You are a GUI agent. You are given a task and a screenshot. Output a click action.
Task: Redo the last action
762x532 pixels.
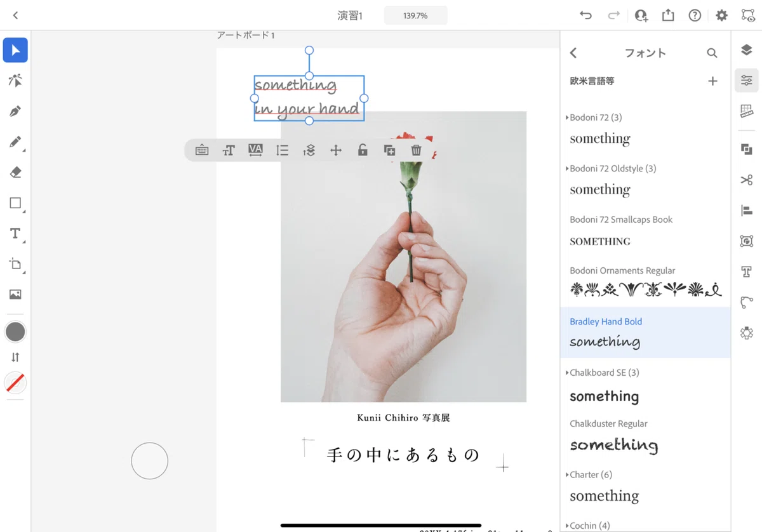[x=613, y=15]
